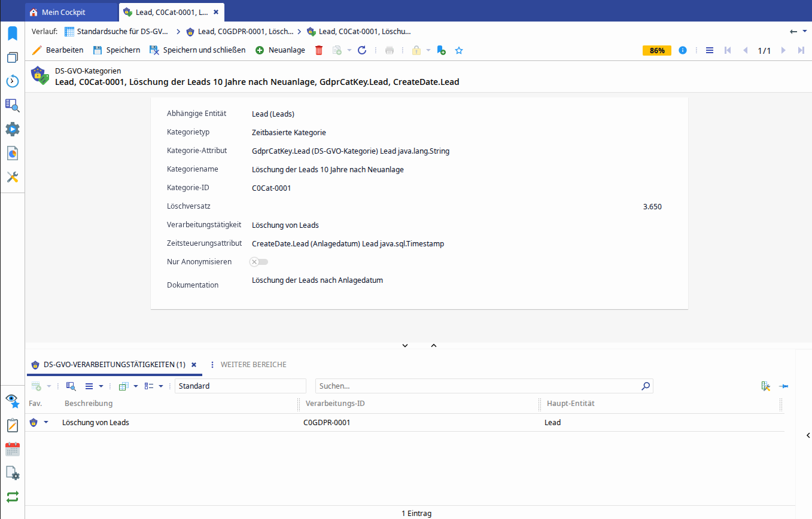Click the Löschung von Leads row description

pos(96,423)
